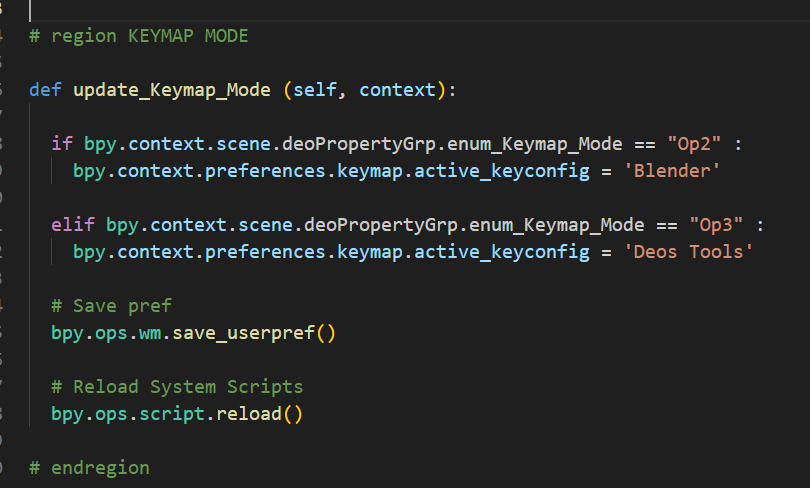Click enum_Keymap_Mode in the elif line

(556, 225)
